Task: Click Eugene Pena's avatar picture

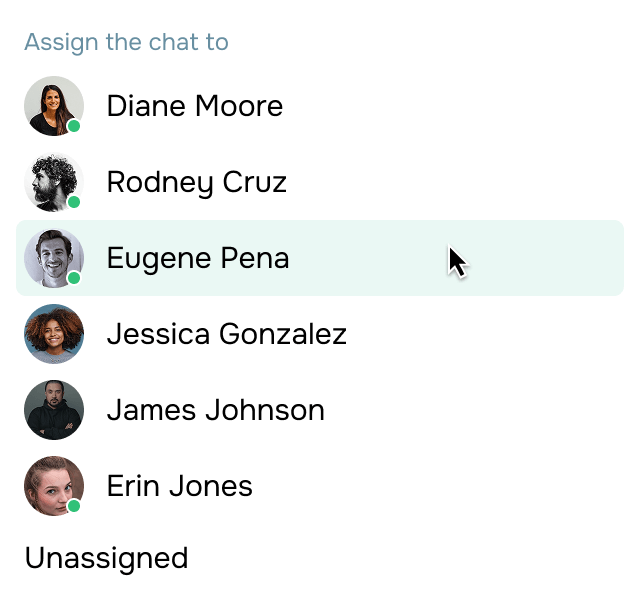Action: pos(53,257)
